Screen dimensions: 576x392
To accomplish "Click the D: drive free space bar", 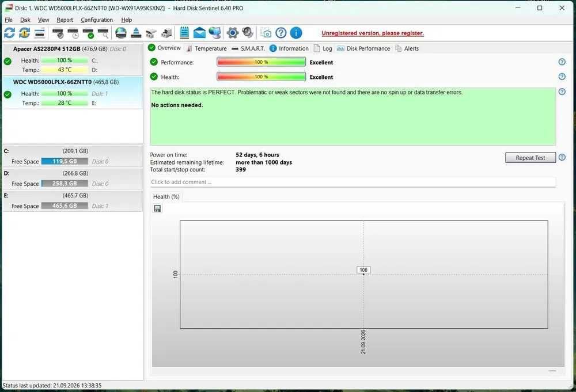I will tap(65, 184).
